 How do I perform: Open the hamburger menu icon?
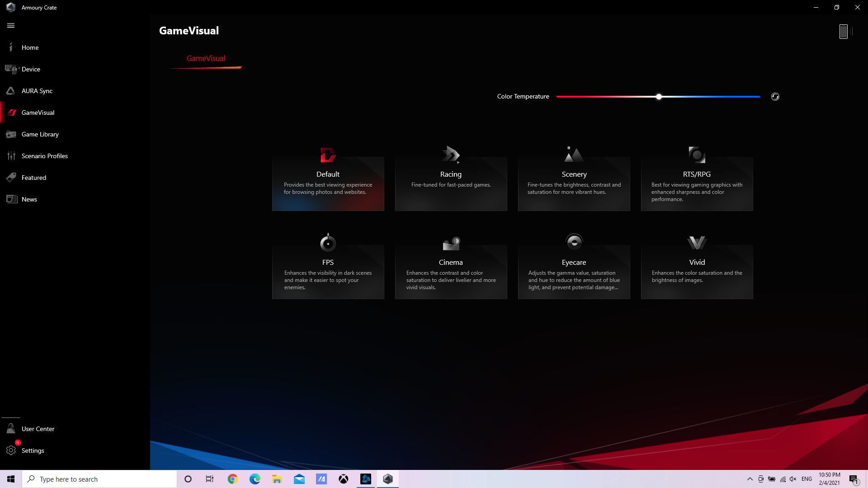click(x=11, y=25)
